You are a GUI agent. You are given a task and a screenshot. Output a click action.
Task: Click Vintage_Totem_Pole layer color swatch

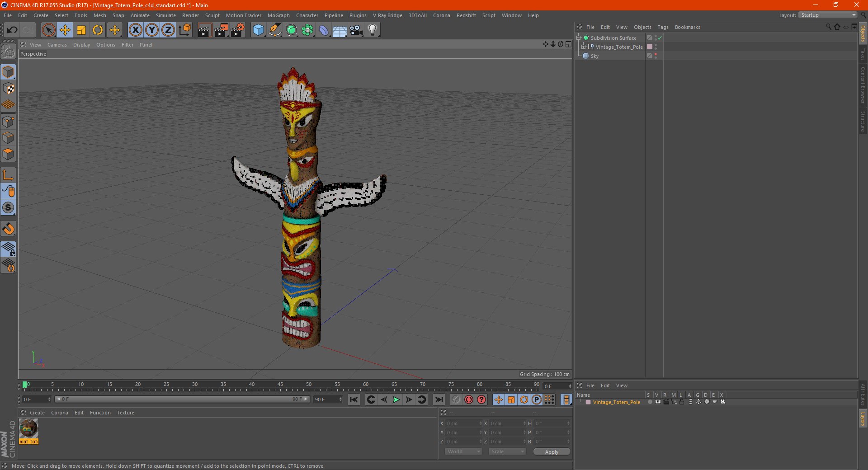(x=588, y=402)
